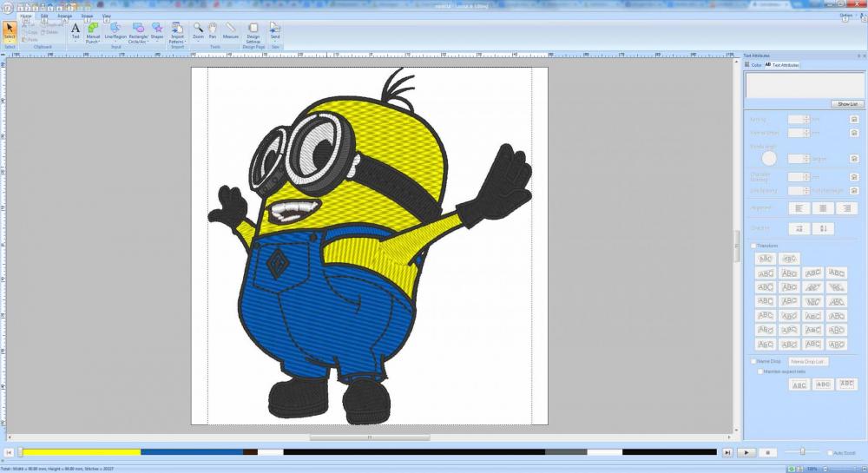
Task: Click the Copy icon in Clipboard group
Action: (x=30, y=32)
